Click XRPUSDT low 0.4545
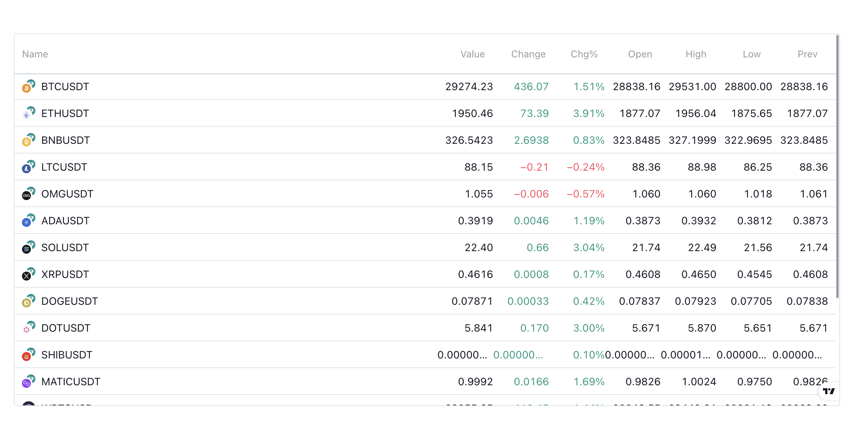The width and height of the screenshot is (868, 421). 754,274
